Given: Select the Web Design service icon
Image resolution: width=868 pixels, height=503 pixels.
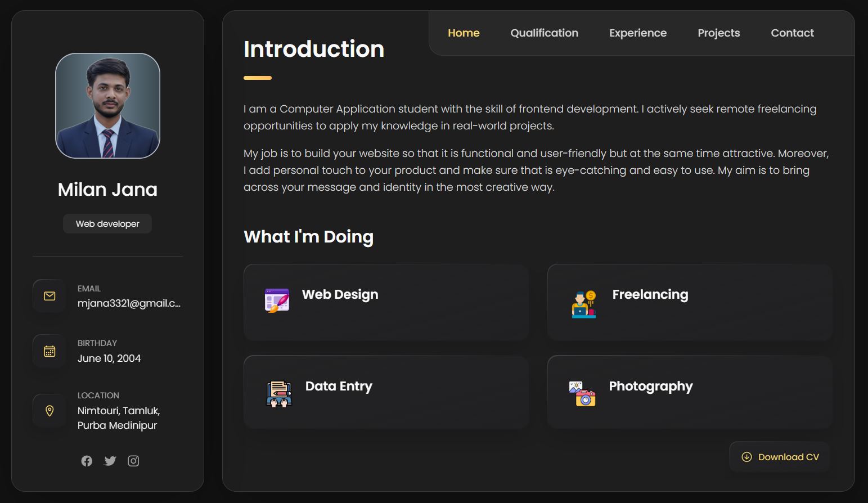Looking at the screenshot, I should tap(277, 300).
